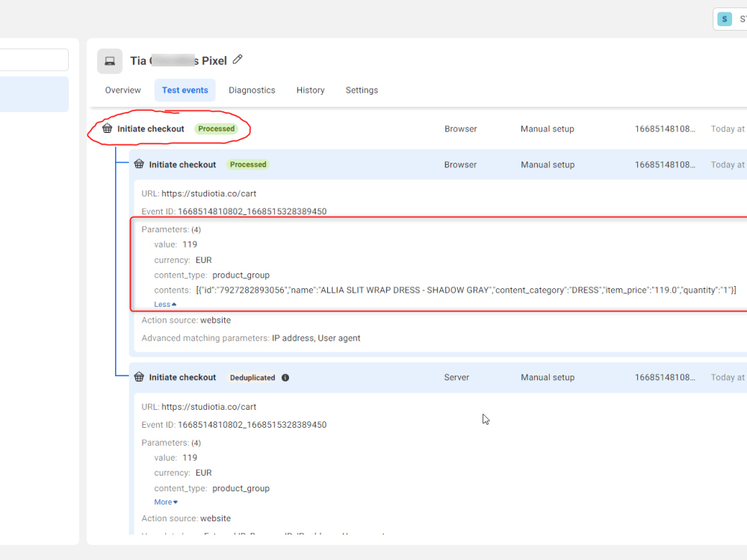The width and height of the screenshot is (747, 560).
Task: Click Manual setup on the top row
Action: click(x=548, y=128)
